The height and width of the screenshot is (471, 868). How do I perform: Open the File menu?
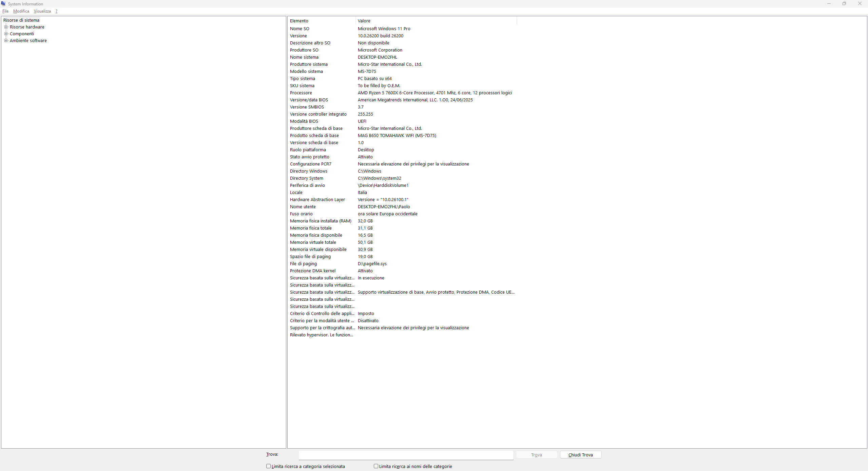(5, 11)
